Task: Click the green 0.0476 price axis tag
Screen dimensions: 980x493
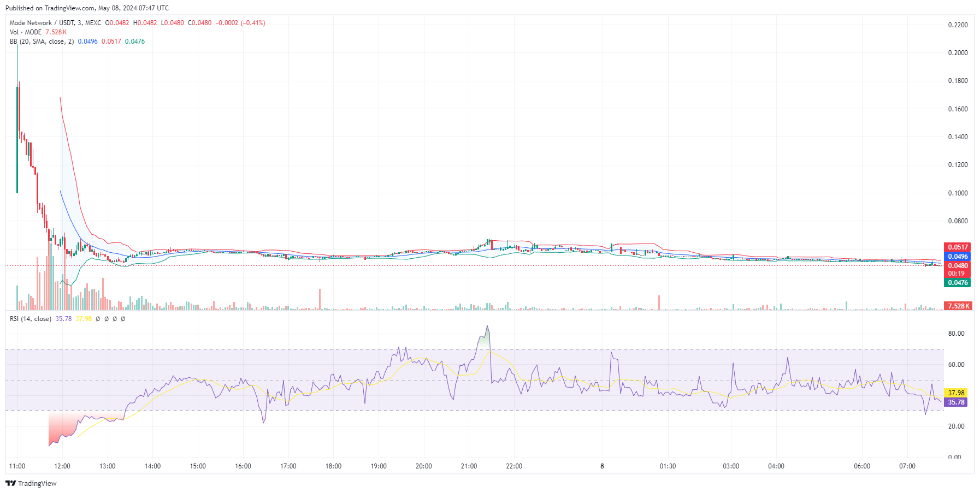Action: [958, 283]
